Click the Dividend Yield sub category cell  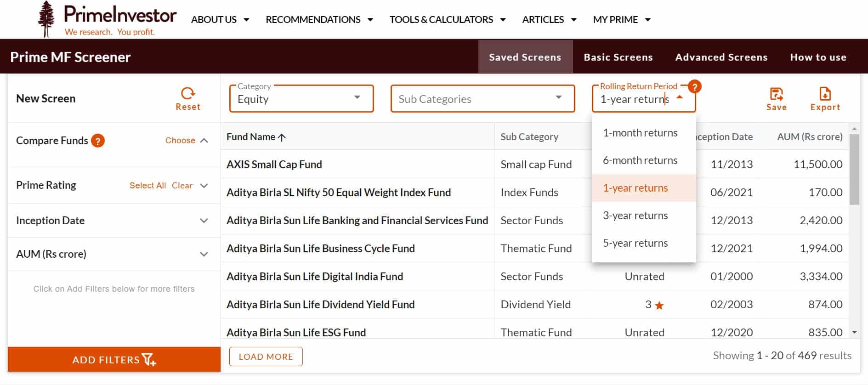click(535, 305)
